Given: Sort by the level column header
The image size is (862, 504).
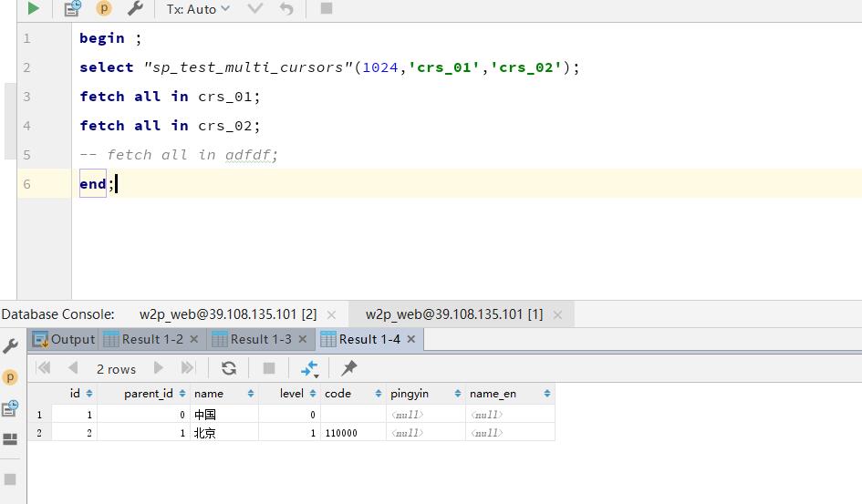Looking at the screenshot, I should point(291,394).
